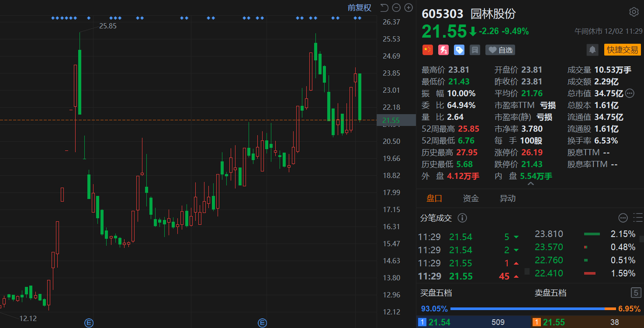Open the 前复权 adjustment dropdown

point(359,7)
